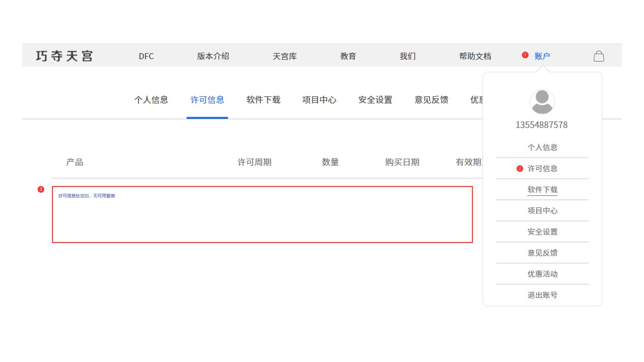Open 帮助文档 help documents
644x362 pixels.
coord(475,56)
